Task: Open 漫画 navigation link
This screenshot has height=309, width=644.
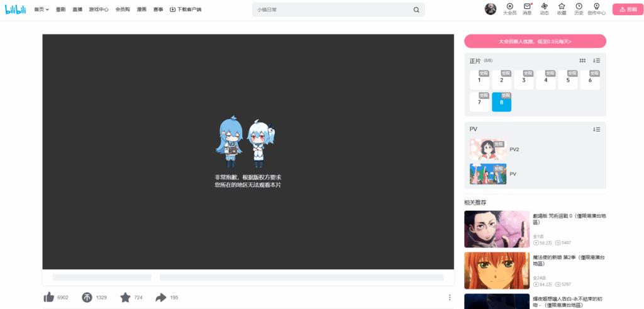Action: coord(142,9)
